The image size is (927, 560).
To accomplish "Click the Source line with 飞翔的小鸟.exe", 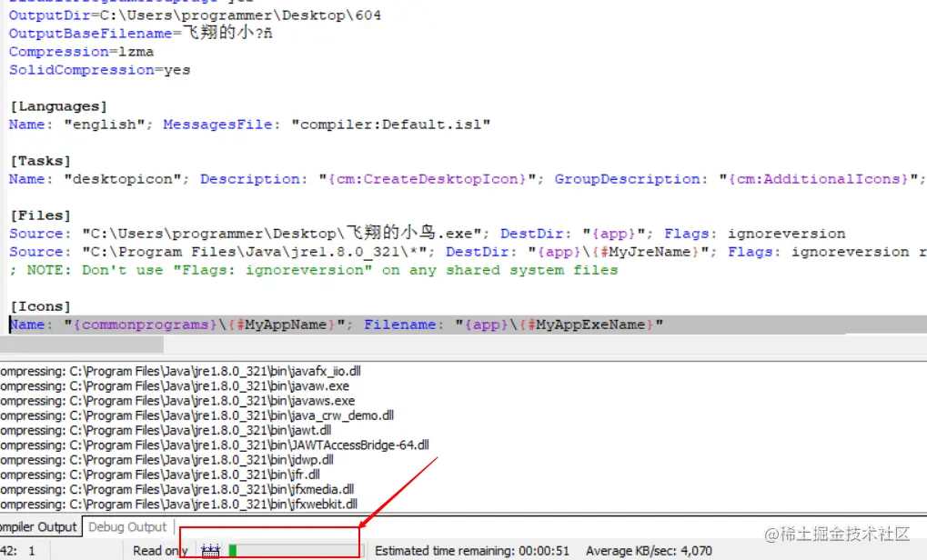I will point(427,234).
